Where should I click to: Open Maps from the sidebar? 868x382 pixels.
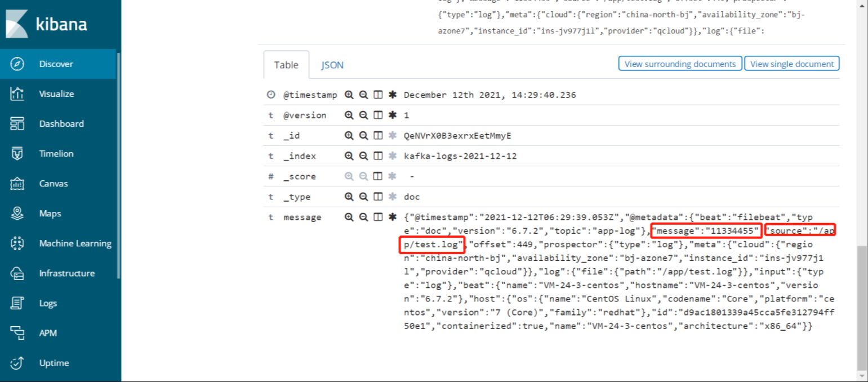pos(58,213)
